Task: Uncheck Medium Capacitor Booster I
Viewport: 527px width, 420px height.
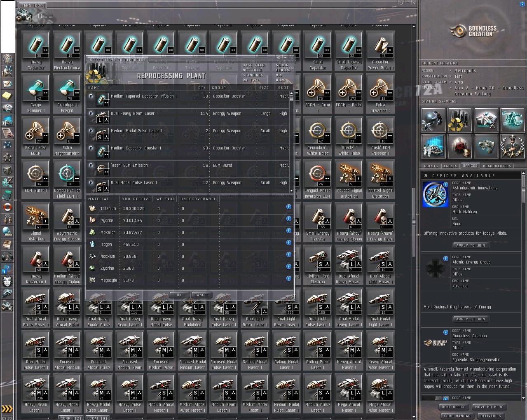Action: click(x=91, y=148)
